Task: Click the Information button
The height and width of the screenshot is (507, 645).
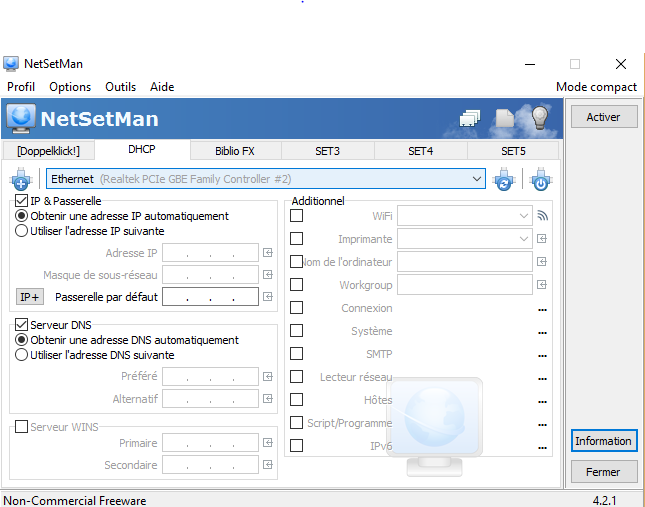Action: tap(604, 441)
